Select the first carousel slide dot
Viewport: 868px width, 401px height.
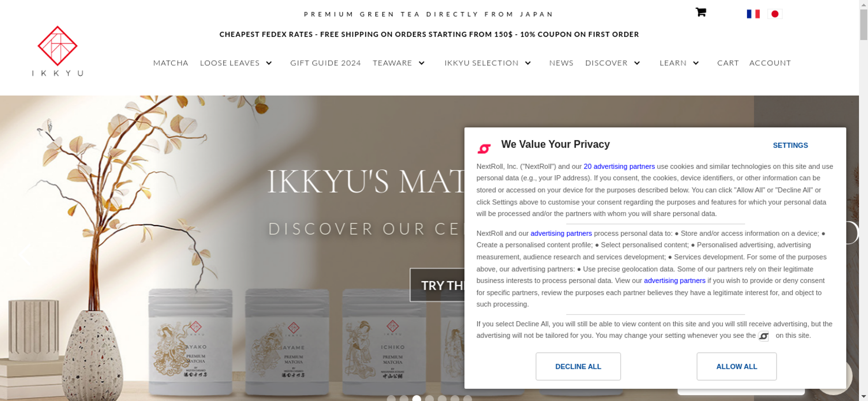click(391, 398)
